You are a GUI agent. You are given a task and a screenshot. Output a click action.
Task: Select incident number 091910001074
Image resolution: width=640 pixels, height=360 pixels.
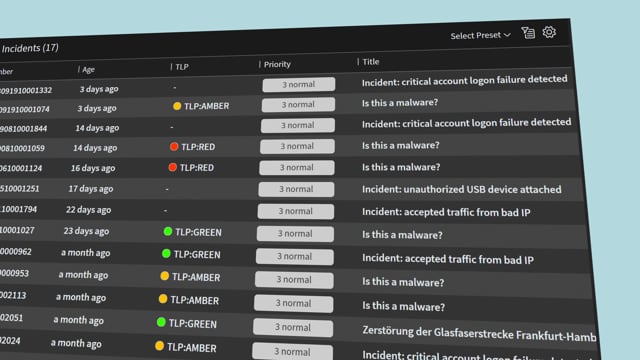(x=25, y=109)
